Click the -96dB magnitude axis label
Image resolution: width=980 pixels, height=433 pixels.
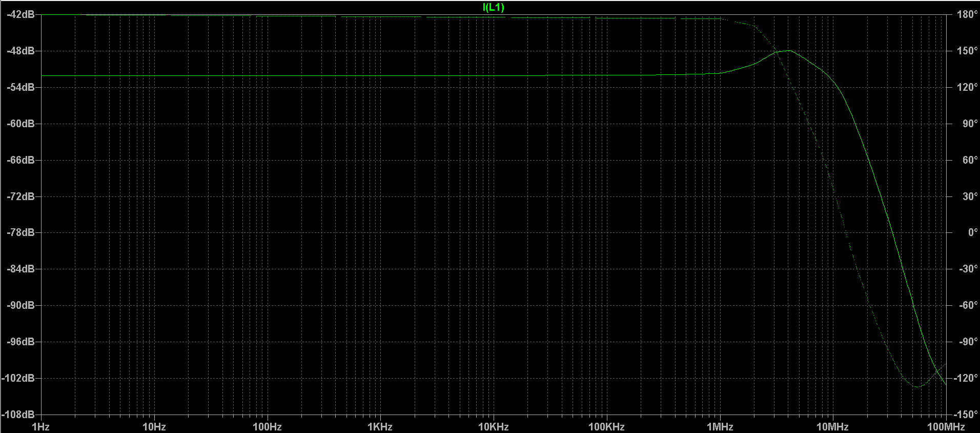point(21,342)
